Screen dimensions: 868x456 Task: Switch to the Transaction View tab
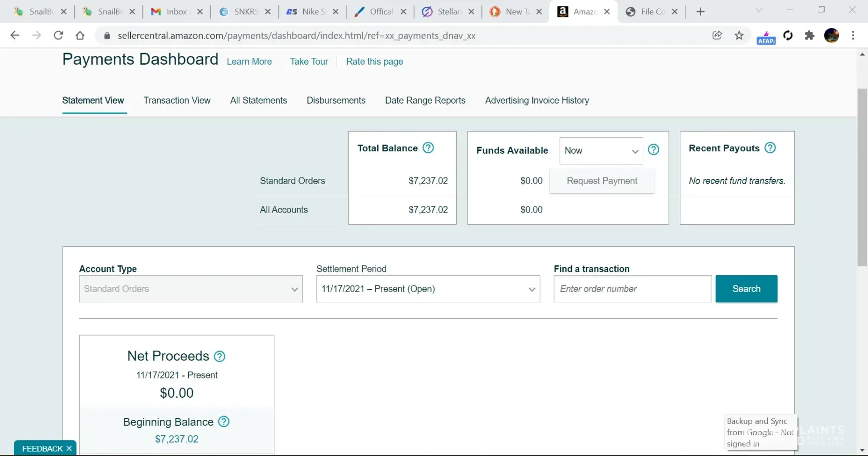[177, 100]
